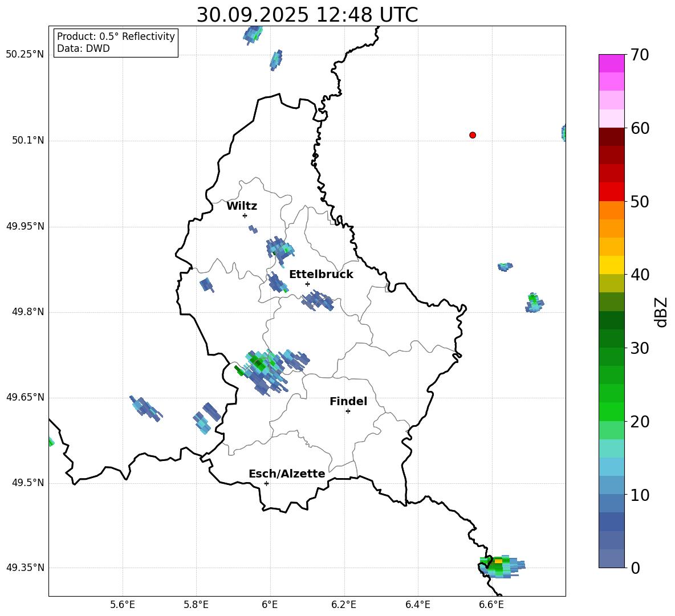This screenshot has height=616, width=675.
Task: Click the Wiltz location cross marker
Action: click(245, 215)
